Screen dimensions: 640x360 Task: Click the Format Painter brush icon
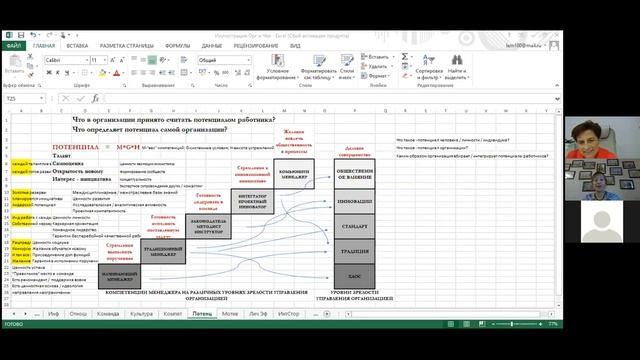pos(30,74)
